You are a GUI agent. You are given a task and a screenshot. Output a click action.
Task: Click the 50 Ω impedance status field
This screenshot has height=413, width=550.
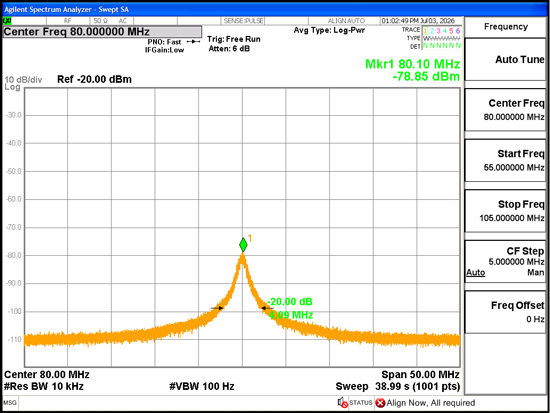(100, 21)
